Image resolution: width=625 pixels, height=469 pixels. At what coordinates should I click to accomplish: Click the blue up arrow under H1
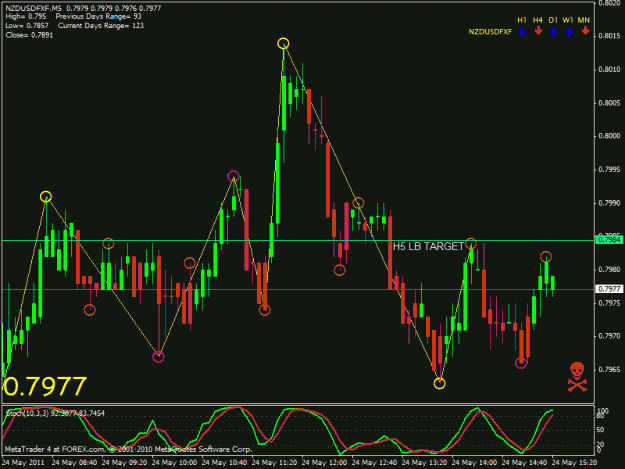(x=522, y=32)
